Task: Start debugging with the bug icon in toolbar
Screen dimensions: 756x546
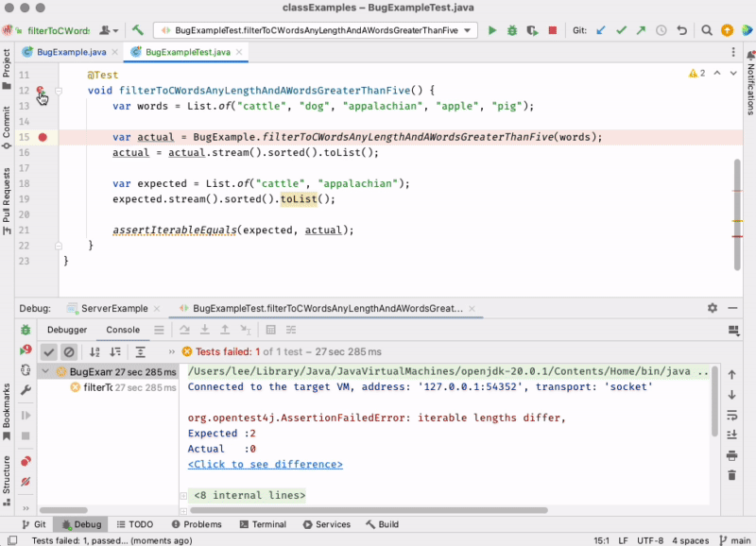Action: (x=511, y=30)
